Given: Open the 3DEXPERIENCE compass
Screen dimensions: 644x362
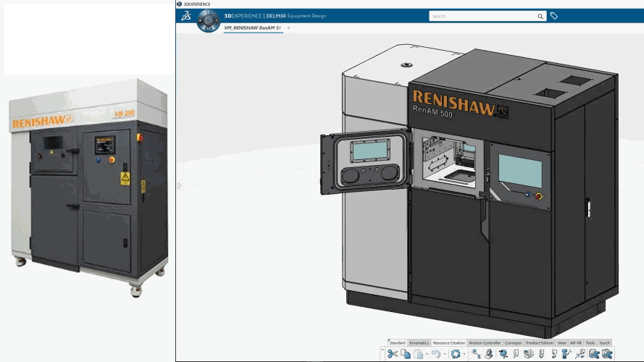Looking at the screenshot, I should pyautogui.click(x=209, y=20).
